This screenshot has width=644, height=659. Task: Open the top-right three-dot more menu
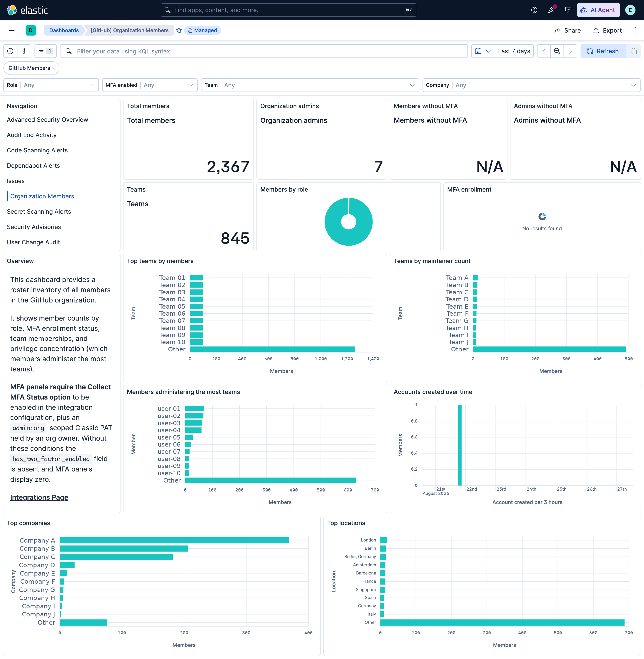point(635,30)
